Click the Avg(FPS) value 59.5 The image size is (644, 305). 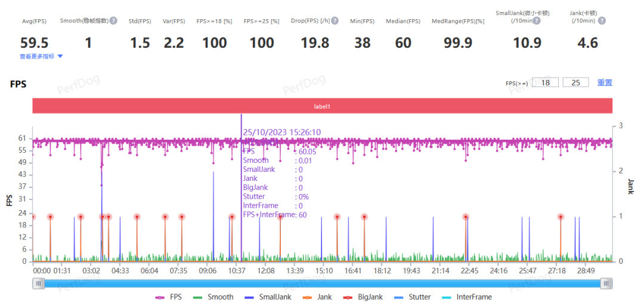[35, 42]
